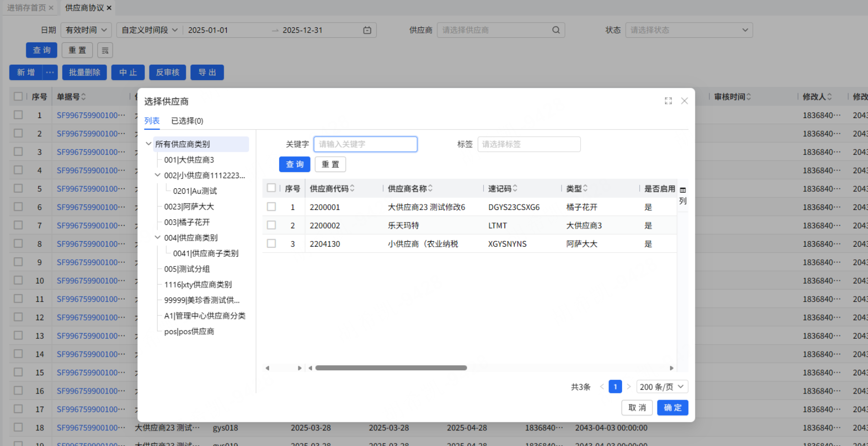Viewport: 868px width, 446px height.
Task: Open the 200 条/页 page size dropdown
Action: [x=661, y=387]
